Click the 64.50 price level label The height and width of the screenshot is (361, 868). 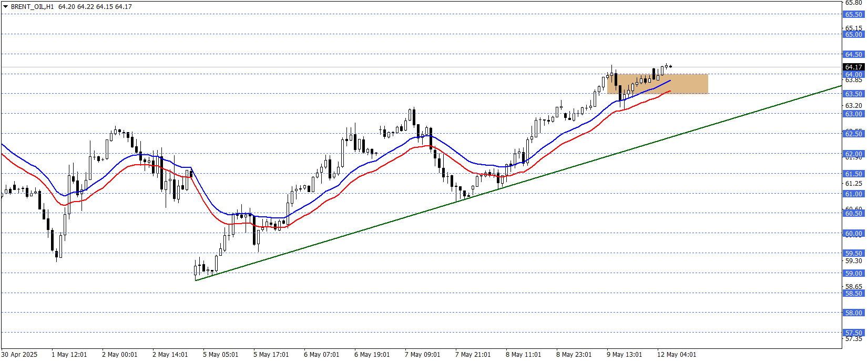click(x=854, y=54)
